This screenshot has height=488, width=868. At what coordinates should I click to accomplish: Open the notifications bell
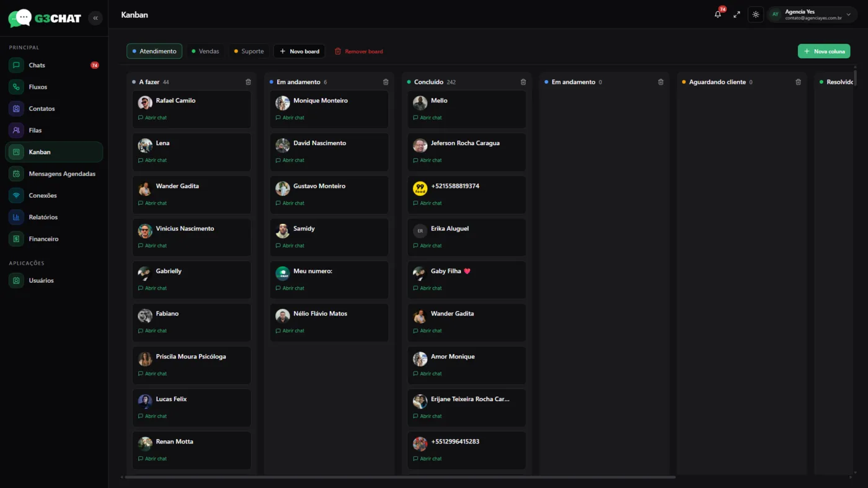(718, 14)
